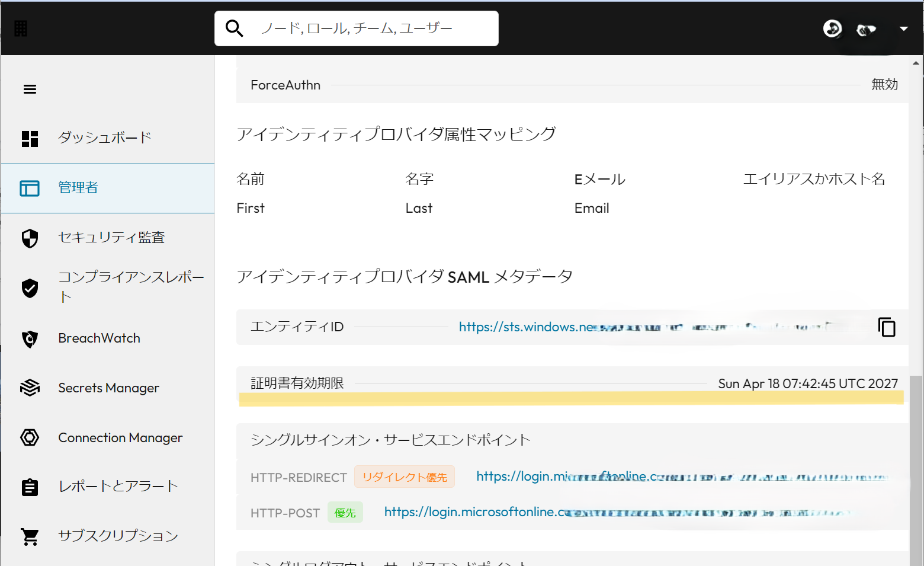Open the account dropdown arrow in header
The image size is (924, 566).
pos(903,28)
